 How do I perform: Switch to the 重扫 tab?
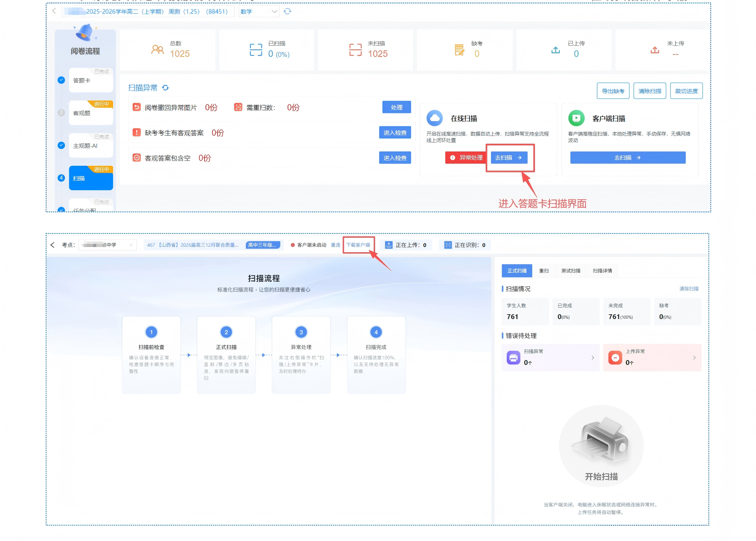coord(544,270)
